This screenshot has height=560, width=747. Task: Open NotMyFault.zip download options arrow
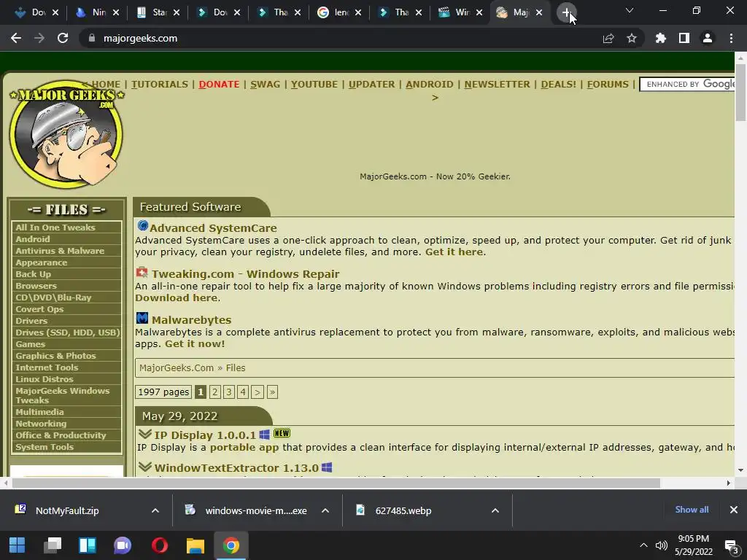[155, 510]
